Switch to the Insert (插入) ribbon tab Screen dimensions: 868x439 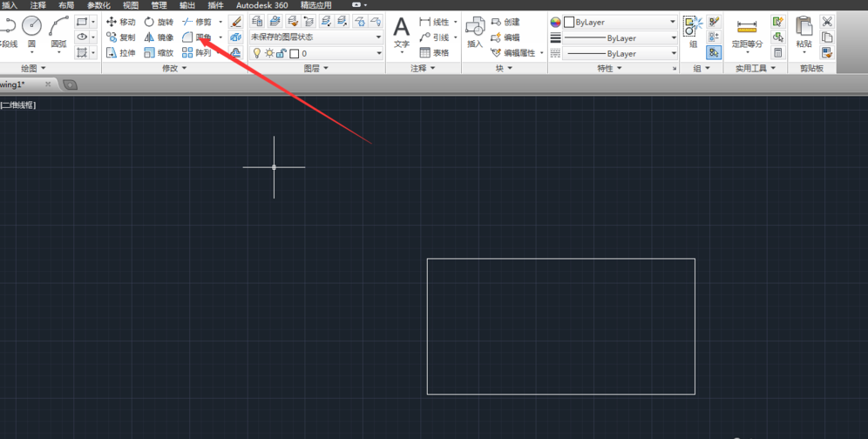[10, 5]
